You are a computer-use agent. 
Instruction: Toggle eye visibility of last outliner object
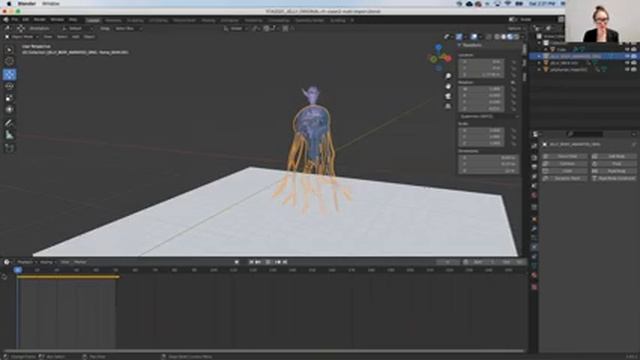pos(627,70)
